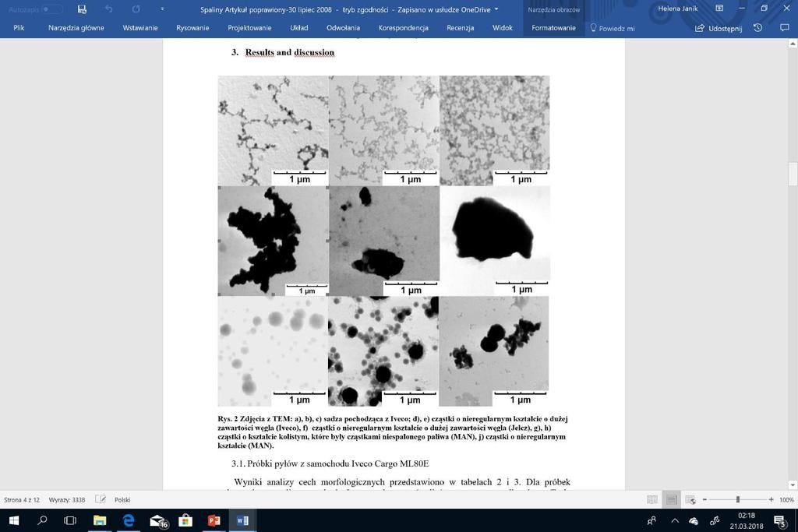Launch Microsoft Edge from the taskbar
The image size is (798, 532).
(x=129, y=520)
